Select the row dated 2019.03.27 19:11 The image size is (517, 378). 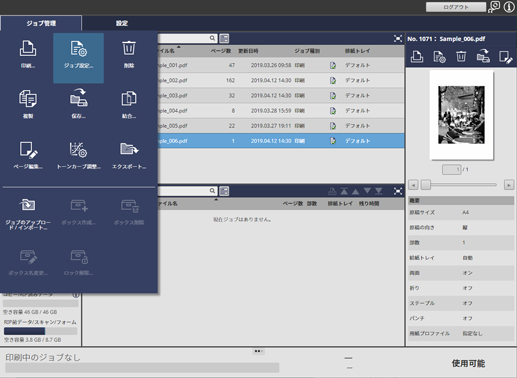[281, 126]
